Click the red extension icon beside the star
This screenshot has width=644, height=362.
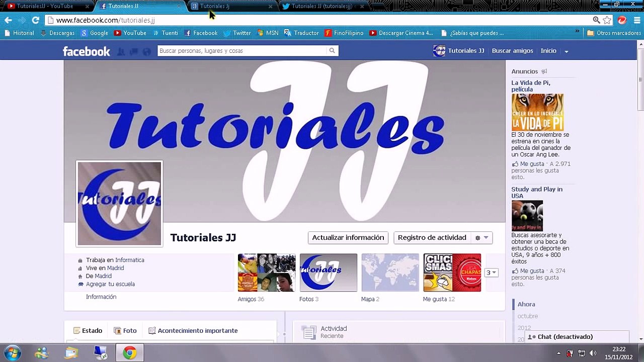[622, 20]
